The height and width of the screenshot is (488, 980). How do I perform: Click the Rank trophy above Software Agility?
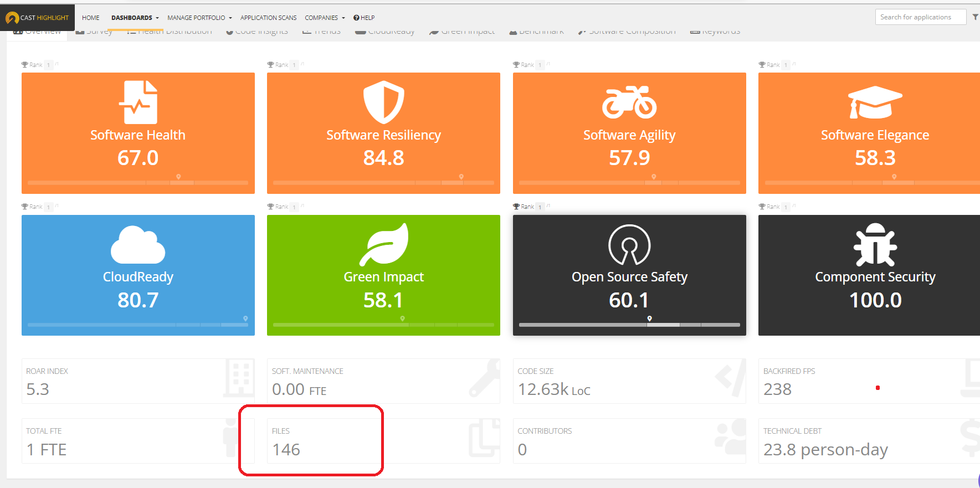coord(516,65)
